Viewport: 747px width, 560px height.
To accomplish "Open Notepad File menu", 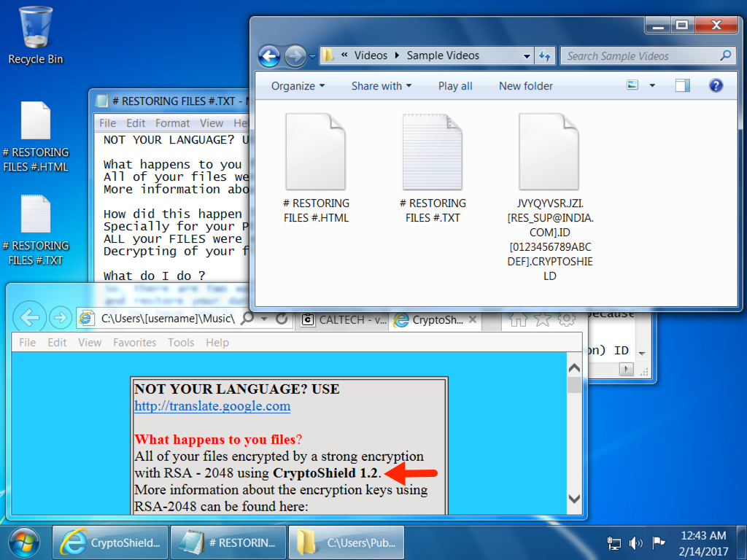I will [x=108, y=123].
